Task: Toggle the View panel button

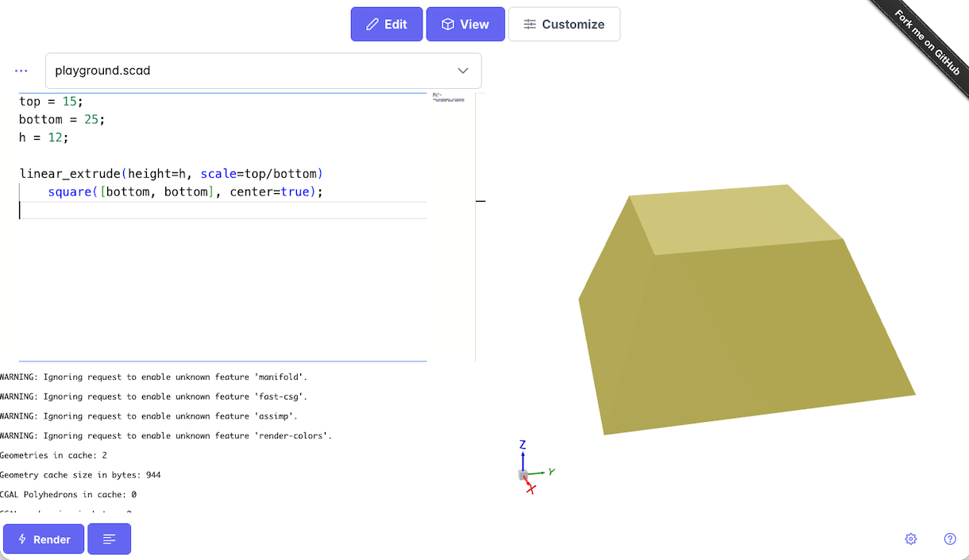Action: [465, 25]
